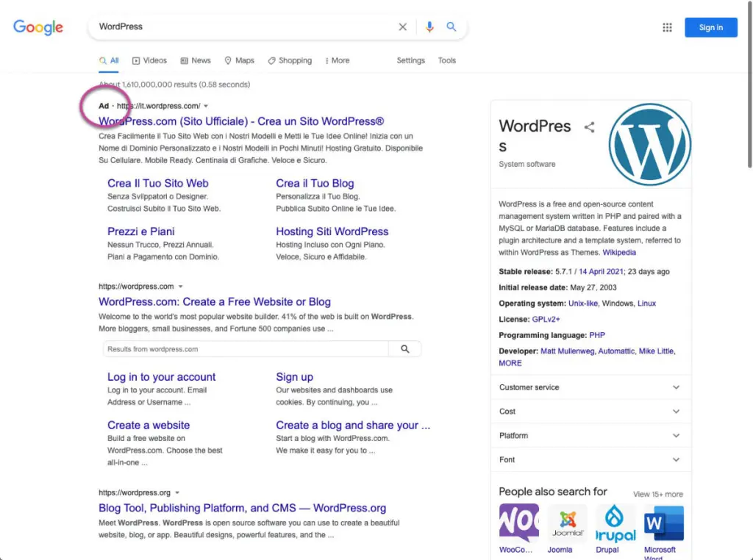Search within wordpress.com results magnifier
This screenshot has width=753, height=560.
pos(405,349)
